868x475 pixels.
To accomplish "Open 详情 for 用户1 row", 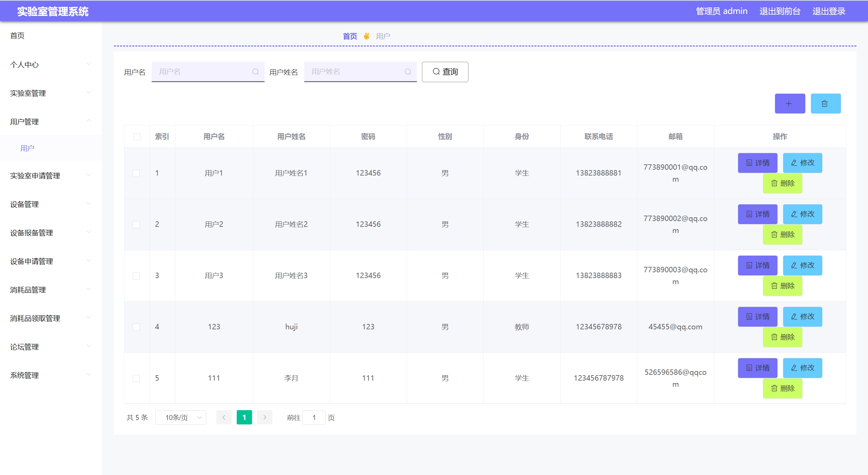I will click(x=757, y=163).
